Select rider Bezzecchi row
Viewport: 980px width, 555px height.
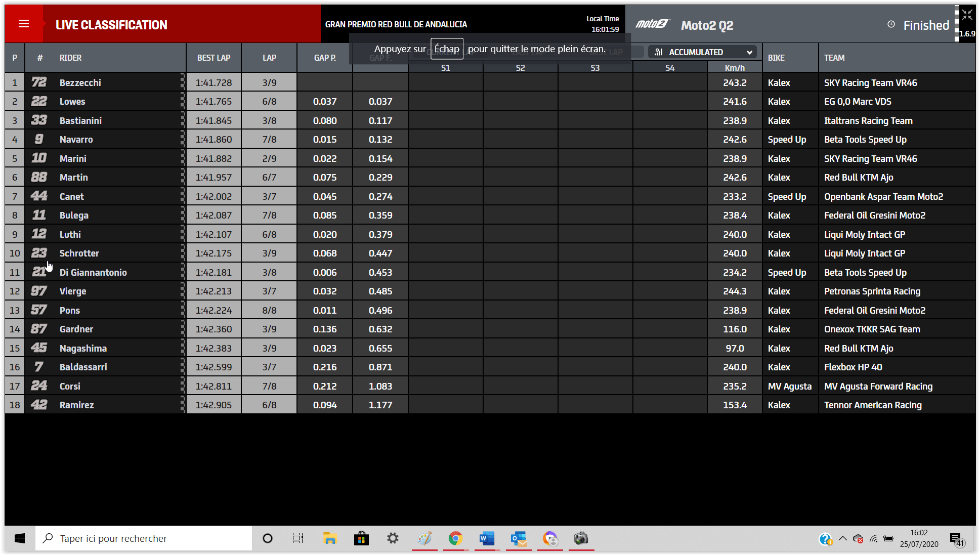pos(80,82)
